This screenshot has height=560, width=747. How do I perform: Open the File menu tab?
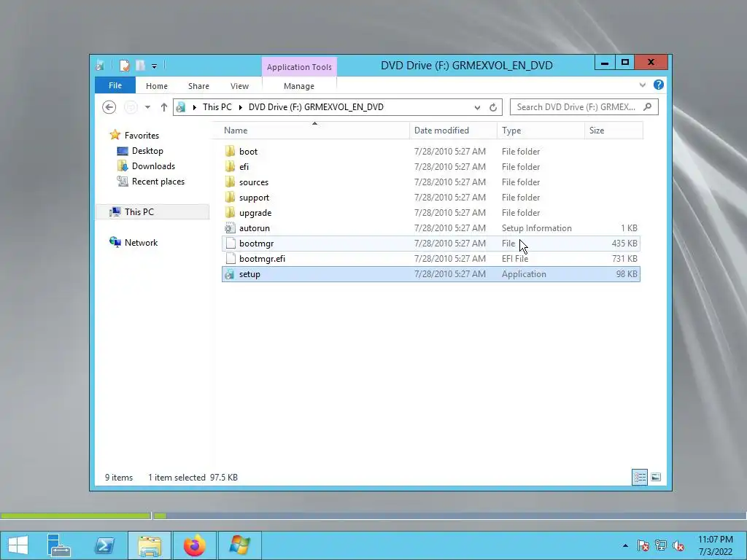coord(115,86)
